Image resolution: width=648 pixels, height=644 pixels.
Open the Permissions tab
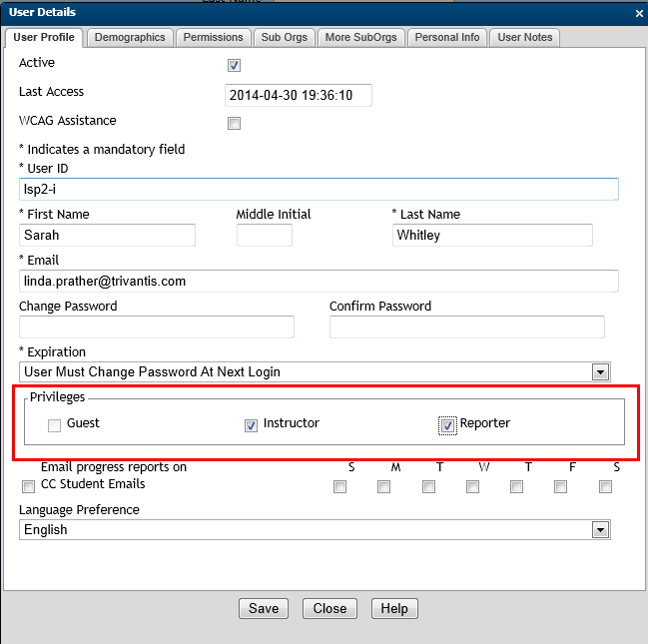[214, 38]
